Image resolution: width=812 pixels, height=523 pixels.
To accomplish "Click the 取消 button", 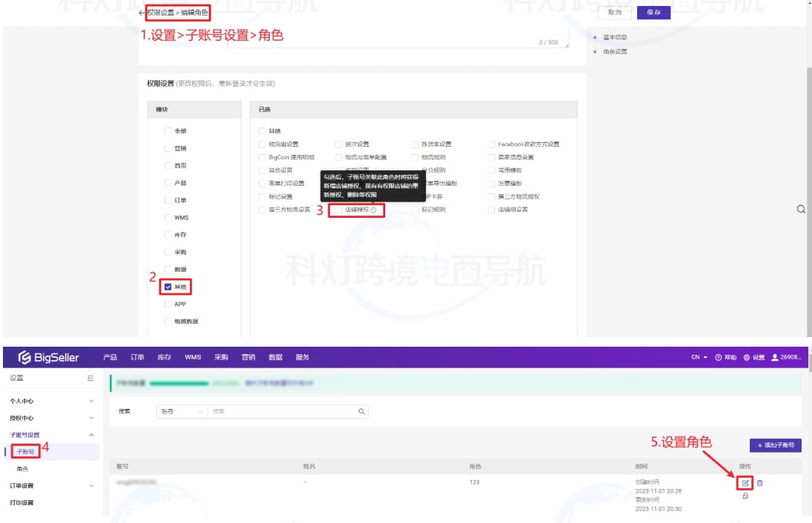I will point(614,13).
